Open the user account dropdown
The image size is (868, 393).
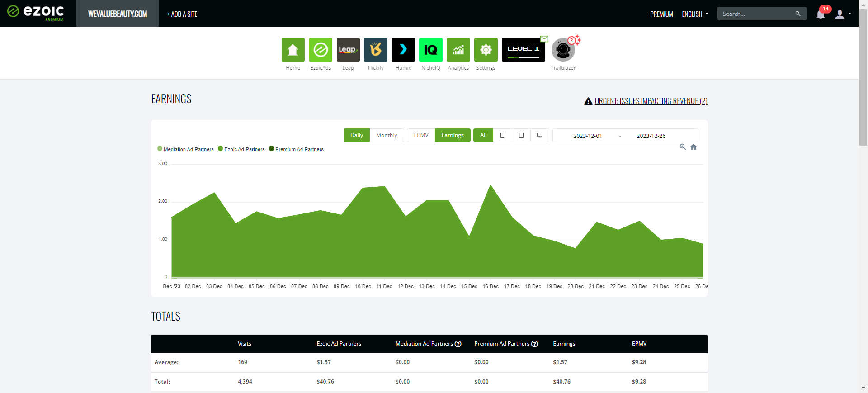click(x=843, y=14)
